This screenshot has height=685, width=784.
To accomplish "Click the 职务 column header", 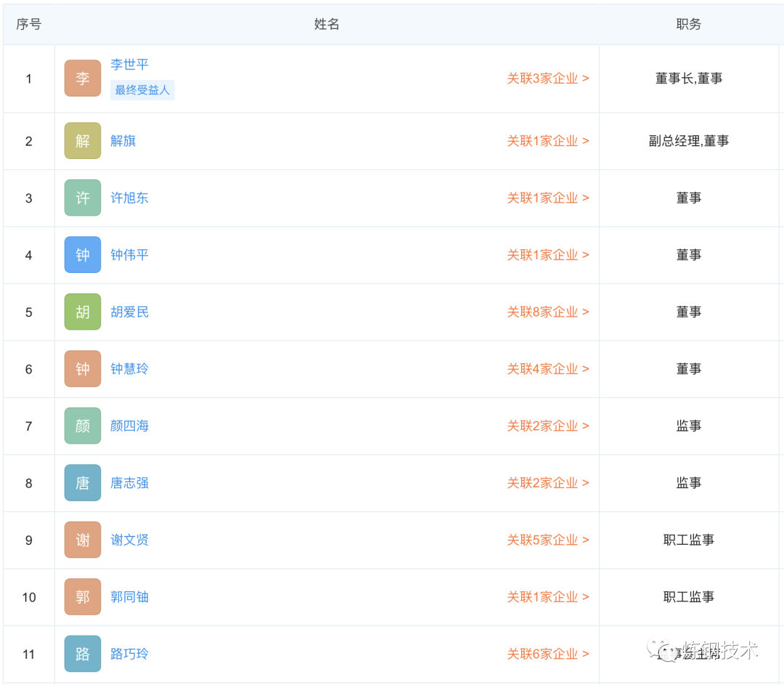I will tap(688, 24).
